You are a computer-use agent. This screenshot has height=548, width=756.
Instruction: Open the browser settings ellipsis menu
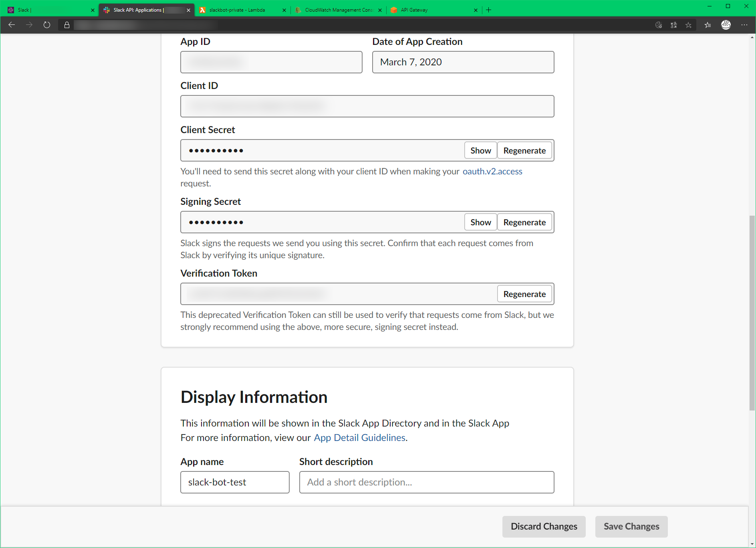pyautogui.click(x=745, y=25)
